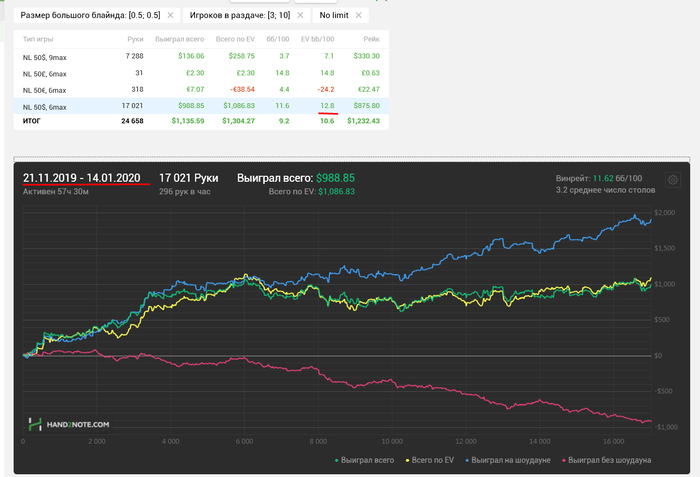The height and width of the screenshot is (477, 700).
Task: Click the 'No limit' filter label
Action: 334,15
